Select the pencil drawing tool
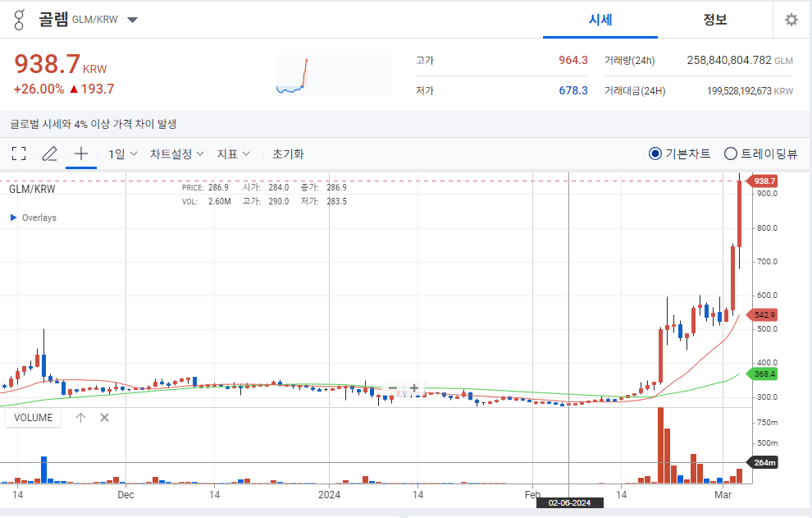Image resolution: width=812 pixels, height=518 pixels. [x=50, y=154]
